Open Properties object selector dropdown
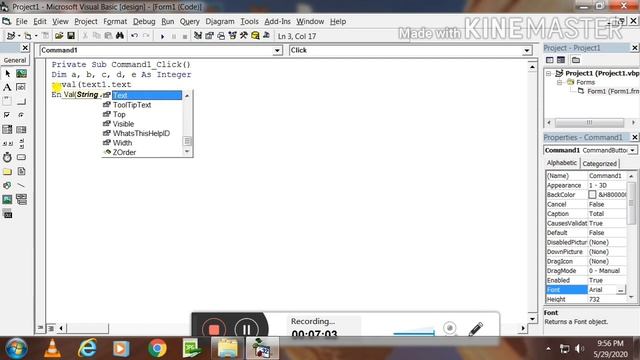 (632, 150)
